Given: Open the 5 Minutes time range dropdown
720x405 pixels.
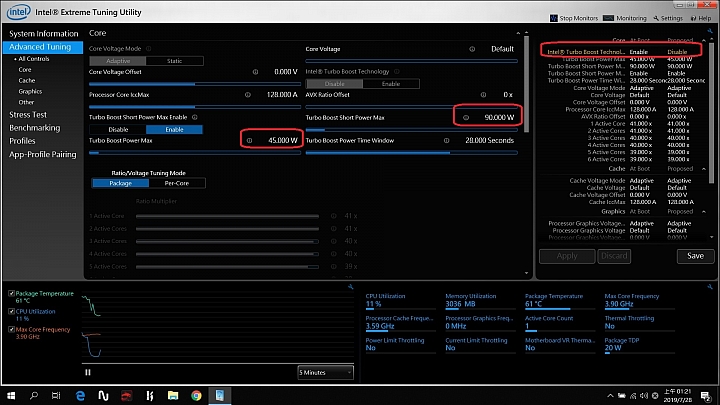Looking at the screenshot, I should pos(325,372).
